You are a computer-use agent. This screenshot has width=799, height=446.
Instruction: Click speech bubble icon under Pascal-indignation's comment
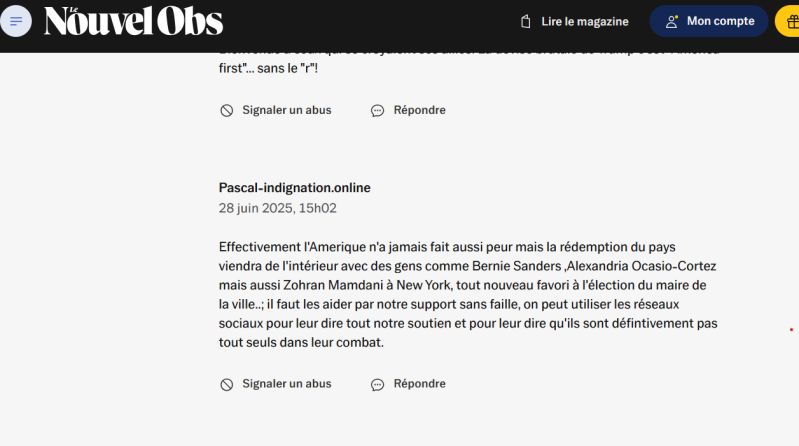[x=378, y=384]
